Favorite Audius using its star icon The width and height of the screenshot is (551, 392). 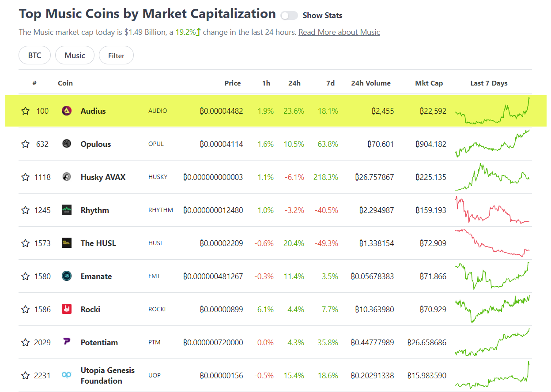(25, 111)
